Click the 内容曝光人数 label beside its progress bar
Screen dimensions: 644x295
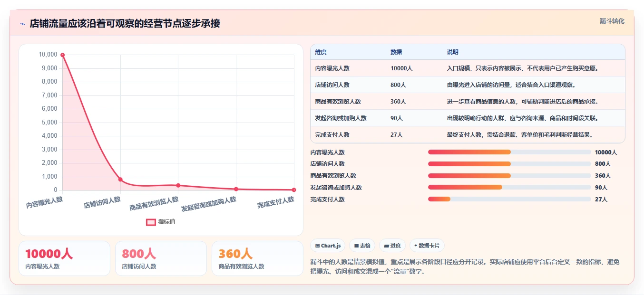[328, 152]
